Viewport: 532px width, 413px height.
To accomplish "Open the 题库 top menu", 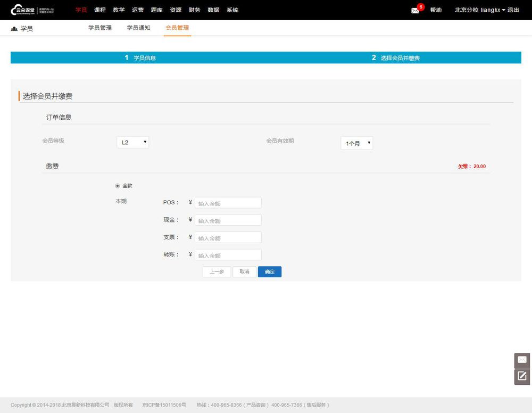I will coord(156,10).
